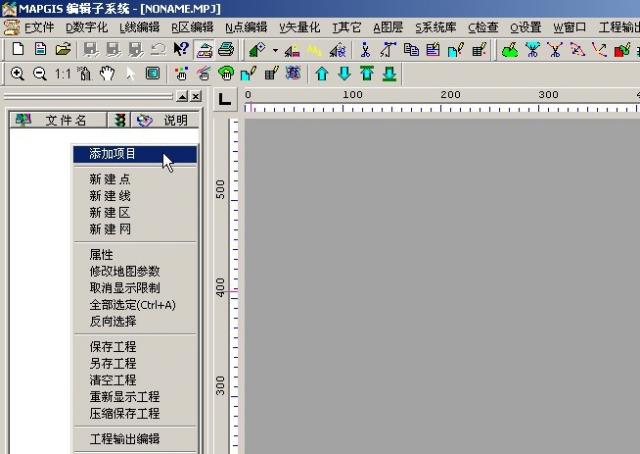Close the project panel with the X button
Image resolution: width=640 pixels, height=454 pixels.
(196, 97)
